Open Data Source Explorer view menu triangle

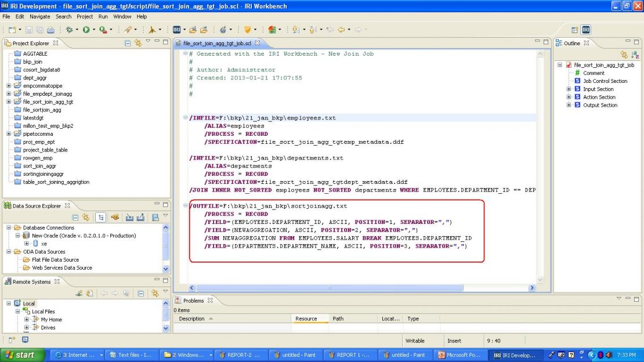point(165,215)
